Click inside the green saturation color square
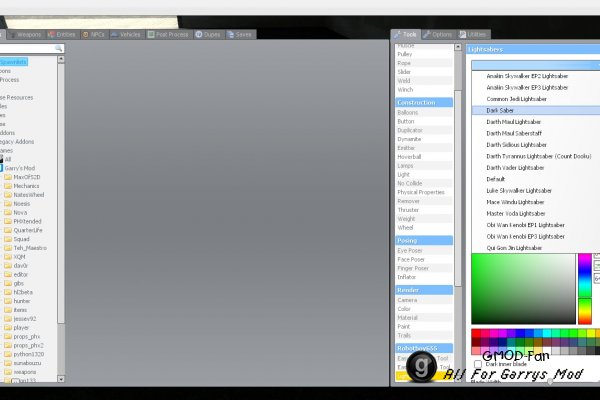The image size is (600, 400). pos(523,289)
